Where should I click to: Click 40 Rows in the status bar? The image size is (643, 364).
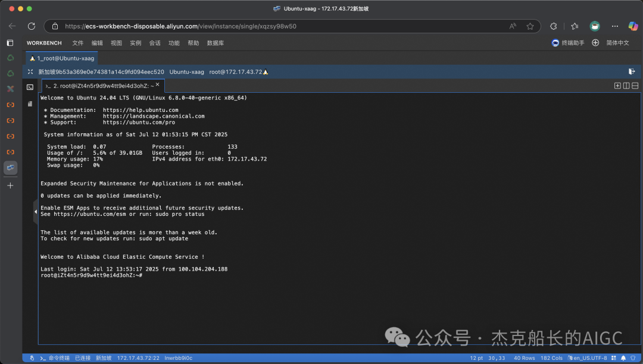pyautogui.click(x=525, y=358)
